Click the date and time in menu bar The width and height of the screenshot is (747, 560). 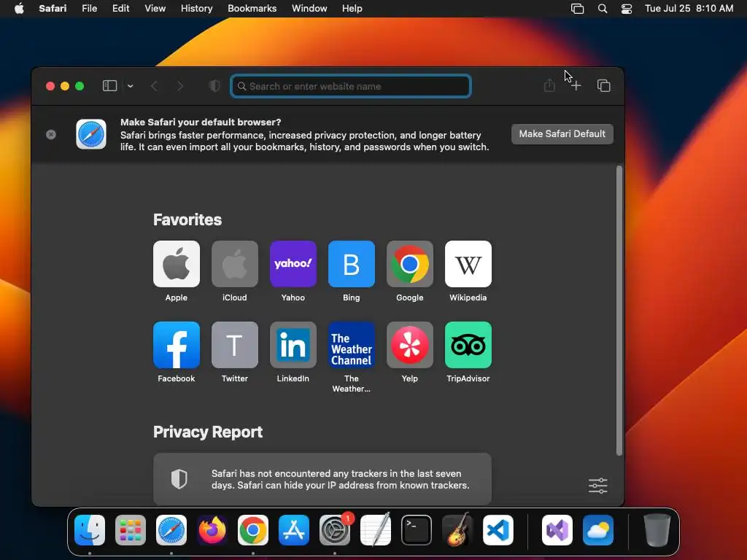pos(689,9)
